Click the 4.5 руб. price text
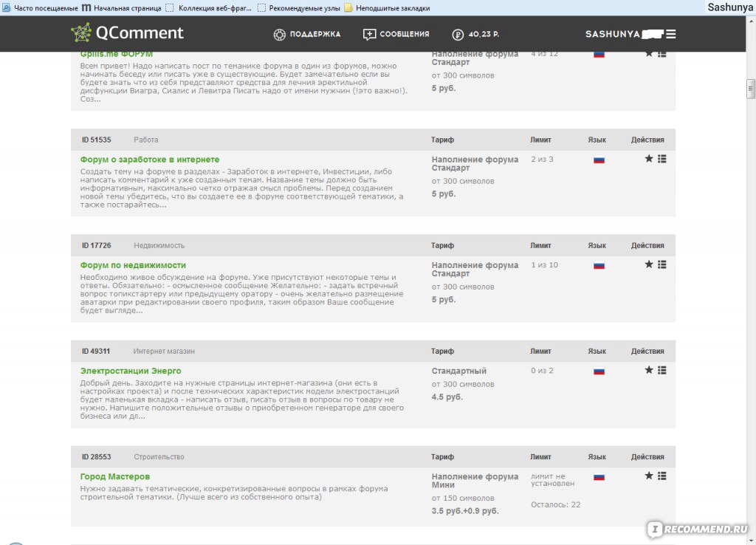The image size is (756, 545). (447, 397)
